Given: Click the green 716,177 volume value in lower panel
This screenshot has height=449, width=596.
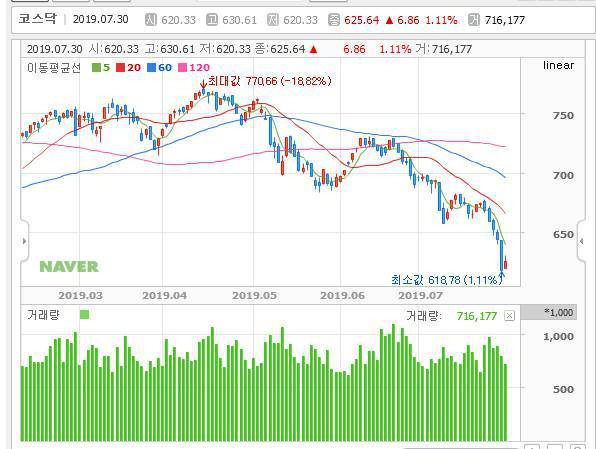Looking at the screenshot, I should point(477,316).
